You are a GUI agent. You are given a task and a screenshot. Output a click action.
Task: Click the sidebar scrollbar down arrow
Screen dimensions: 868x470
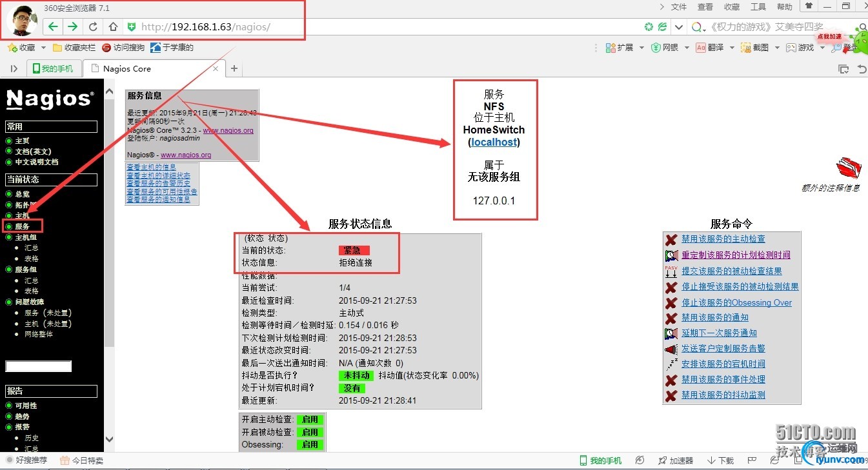(x=109, y=439)
